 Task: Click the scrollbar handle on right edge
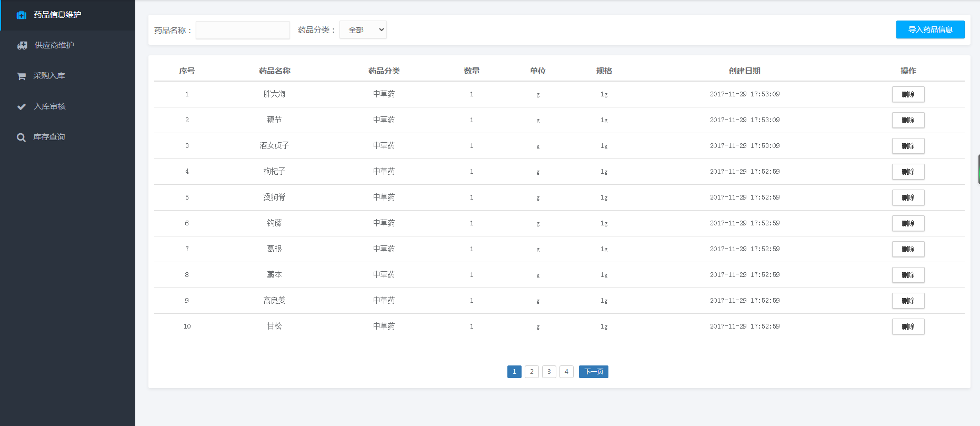pos(978,170)
